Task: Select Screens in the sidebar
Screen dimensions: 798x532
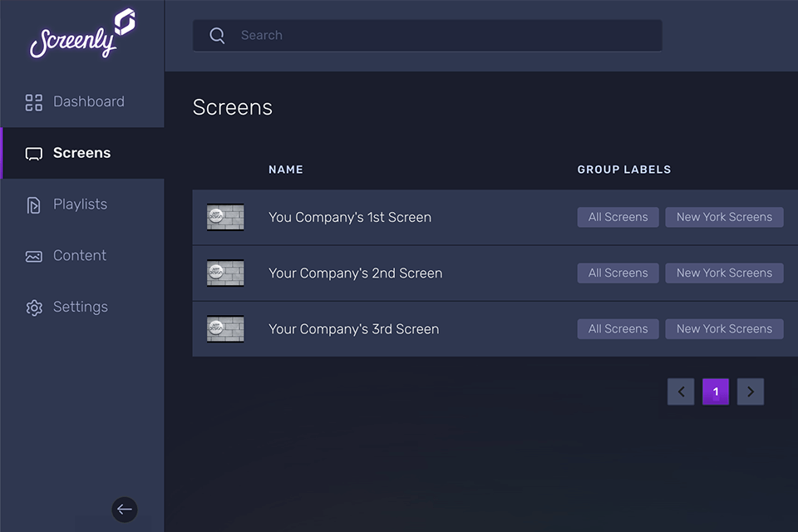Action: (x=82, y=153)
